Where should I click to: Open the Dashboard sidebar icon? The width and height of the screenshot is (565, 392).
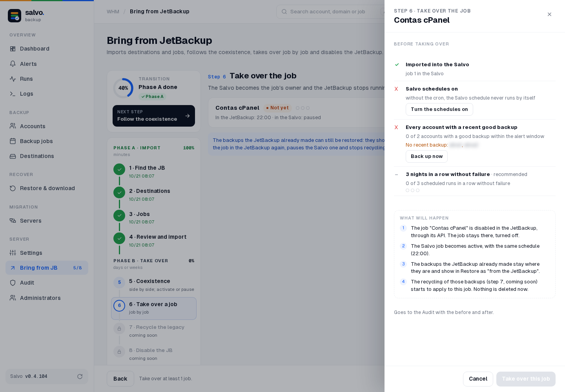(13, 49)
